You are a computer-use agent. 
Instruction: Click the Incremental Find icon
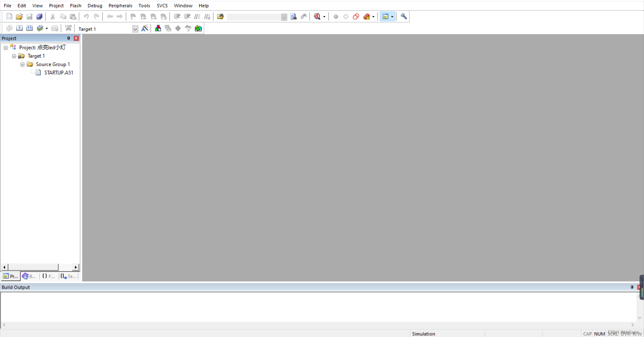coord(304,16)
